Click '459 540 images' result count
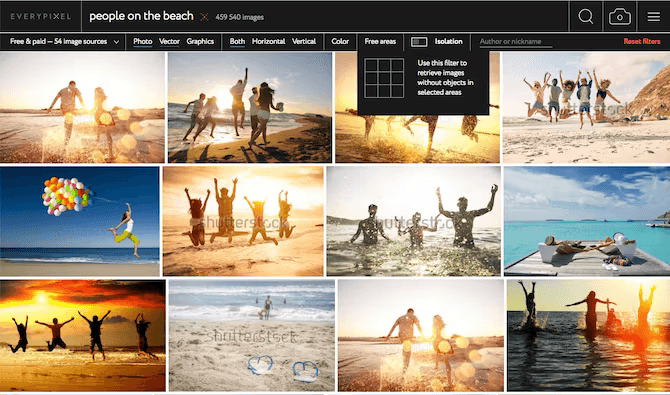 [239, 18]
